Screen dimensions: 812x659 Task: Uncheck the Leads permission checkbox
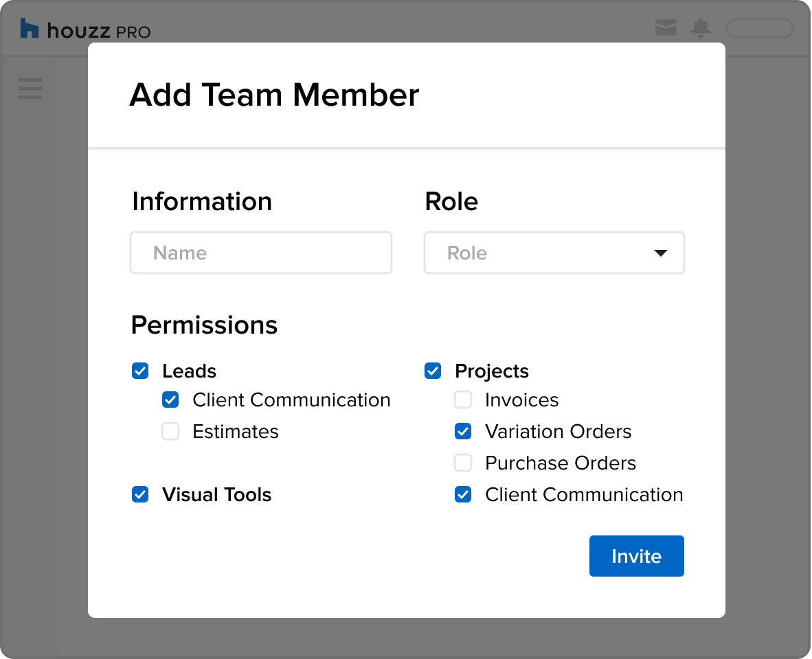140,371
